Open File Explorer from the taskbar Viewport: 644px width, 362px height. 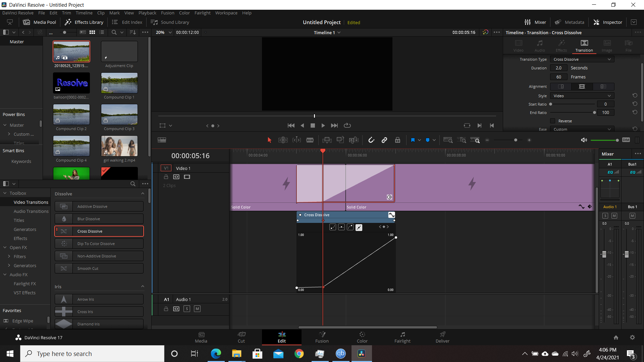click(236, 354)
